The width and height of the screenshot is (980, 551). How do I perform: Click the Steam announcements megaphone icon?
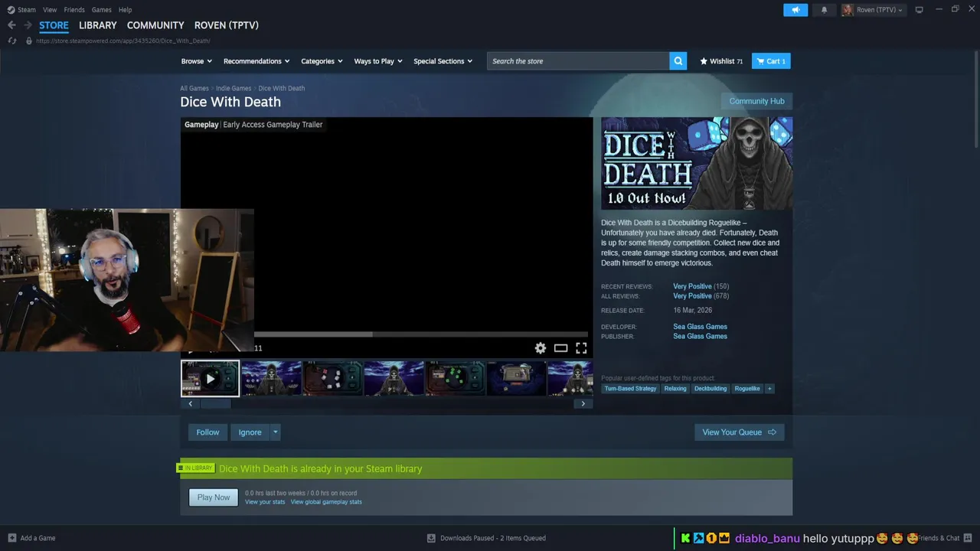coord(795,10)
